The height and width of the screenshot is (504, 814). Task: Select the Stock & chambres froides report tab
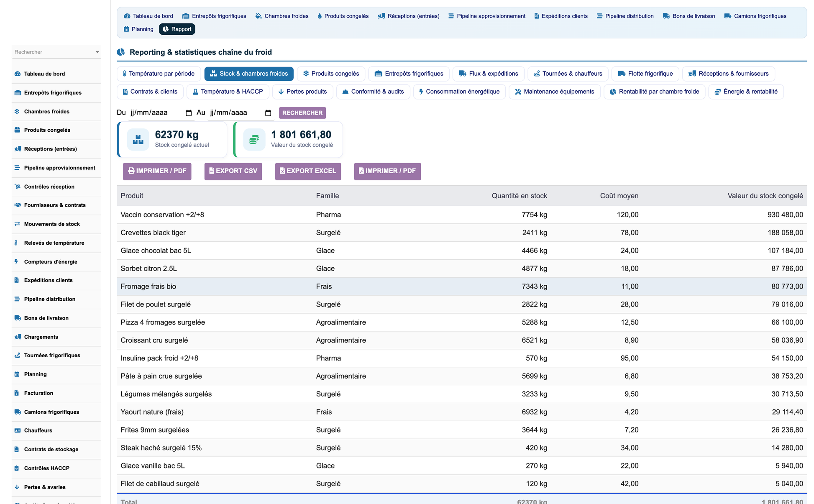pyautogui.click(x=249, y=74)
